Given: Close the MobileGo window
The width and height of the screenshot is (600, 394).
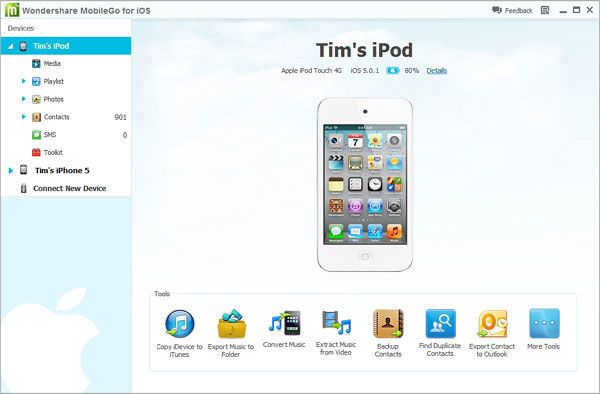Looking at the screenshot, I should (590, 10).
